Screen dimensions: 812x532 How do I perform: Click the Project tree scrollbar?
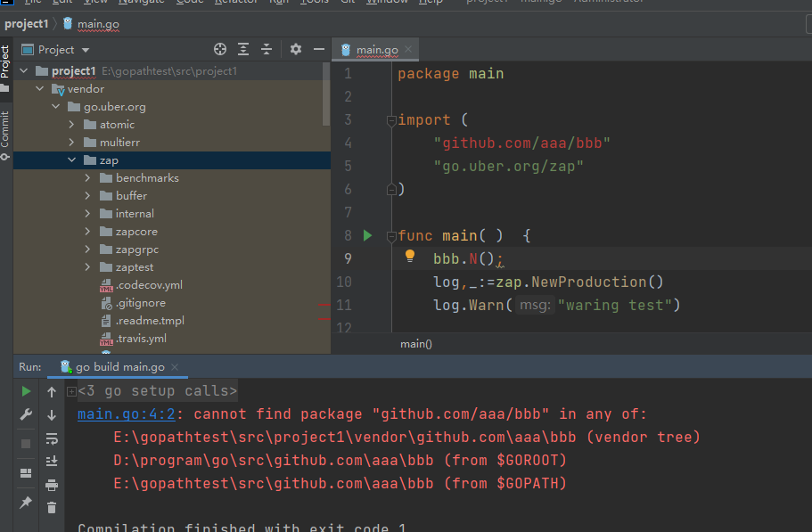tap(325, 94)
